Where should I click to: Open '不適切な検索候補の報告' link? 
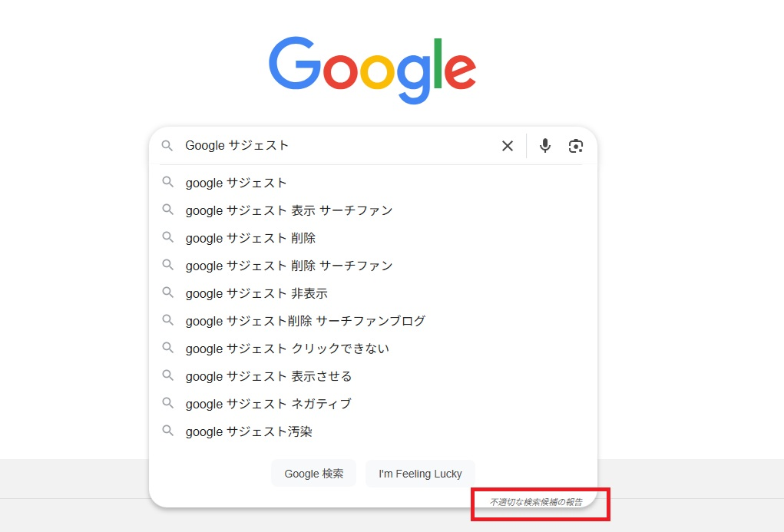536,502
